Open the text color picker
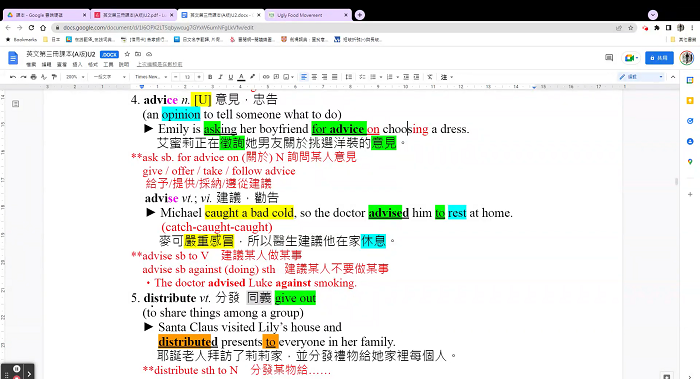 click(x=242, y=77)
